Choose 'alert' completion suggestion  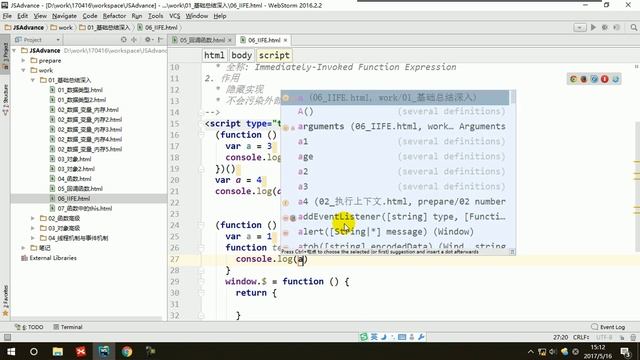point(395,232)
